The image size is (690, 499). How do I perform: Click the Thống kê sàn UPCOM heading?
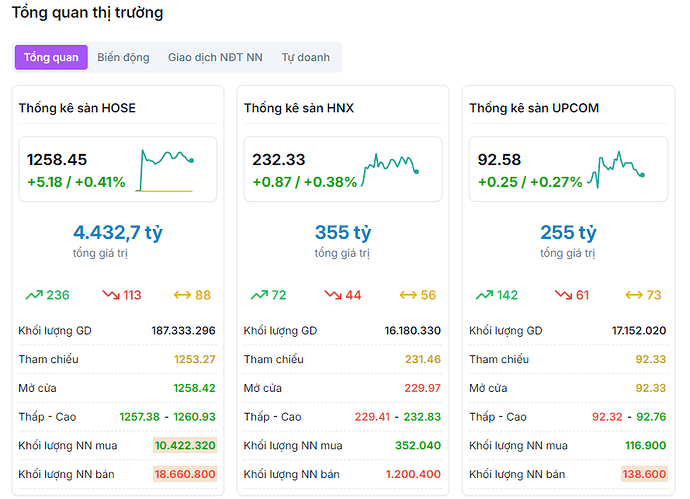(x=534, y=108)
